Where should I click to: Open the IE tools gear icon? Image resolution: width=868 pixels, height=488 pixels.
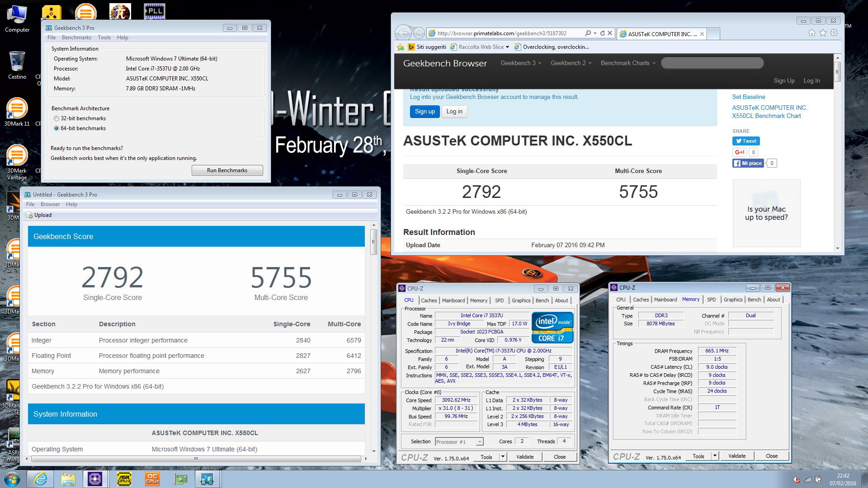[834, 33]
